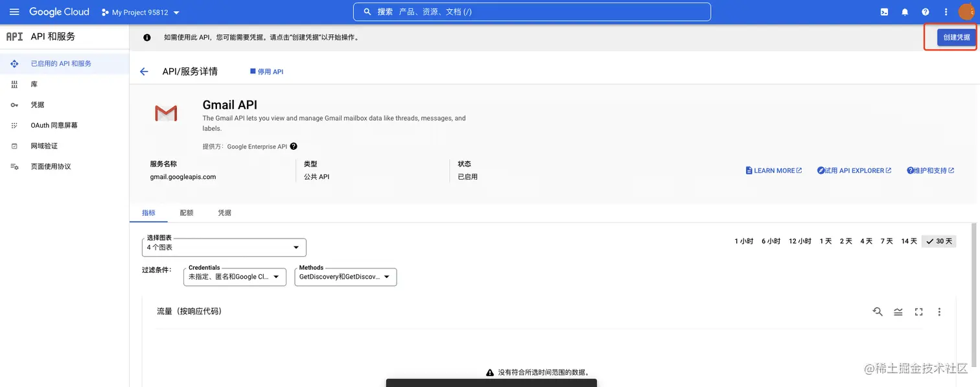Viewport: 980px width, 387px height.
Task: Click the 流量（按响应代码）chart title
Action: point(189,311)
